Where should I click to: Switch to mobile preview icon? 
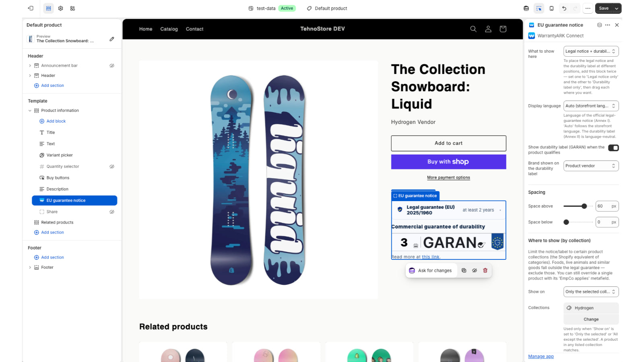[x=551, y=8]
